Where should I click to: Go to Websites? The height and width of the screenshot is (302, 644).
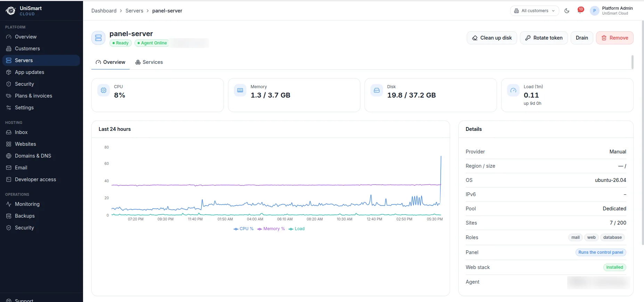[41, 144]
